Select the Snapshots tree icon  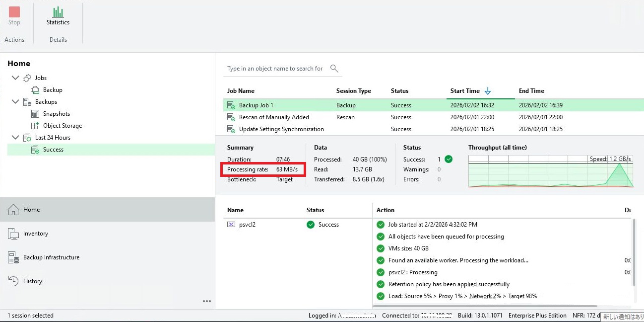coord(35,114)
